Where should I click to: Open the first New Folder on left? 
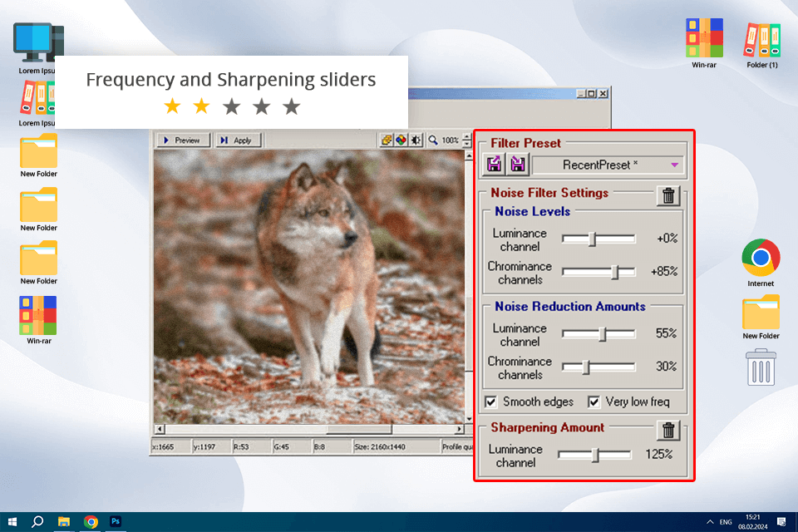click(39, 150)
